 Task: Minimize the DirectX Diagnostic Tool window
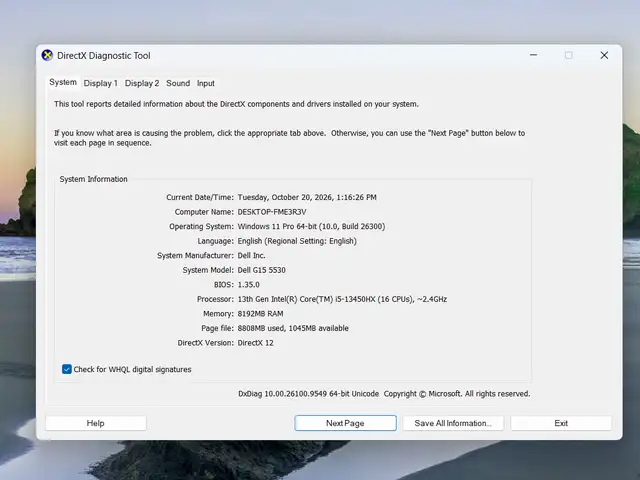tap(533, 55)
